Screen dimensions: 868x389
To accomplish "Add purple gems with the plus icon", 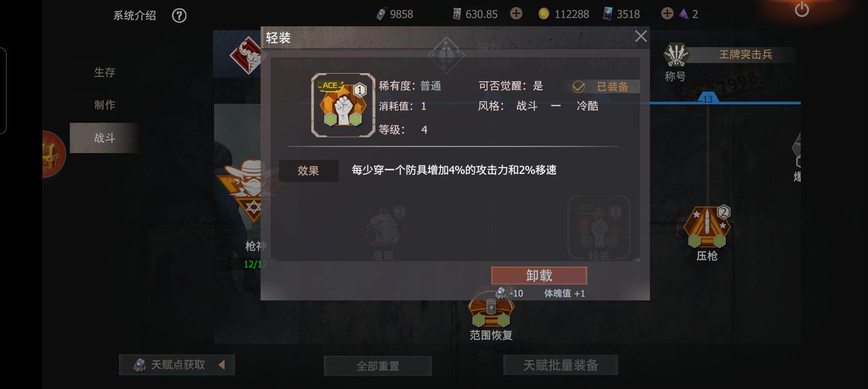I will pyautogui.click(x=667, y=14).
